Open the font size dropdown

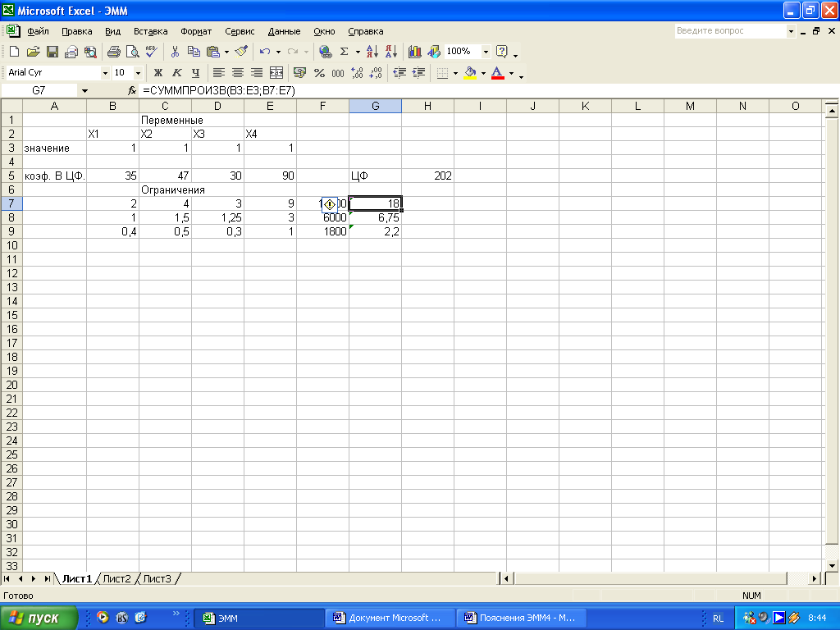click(x=138, y=73)
